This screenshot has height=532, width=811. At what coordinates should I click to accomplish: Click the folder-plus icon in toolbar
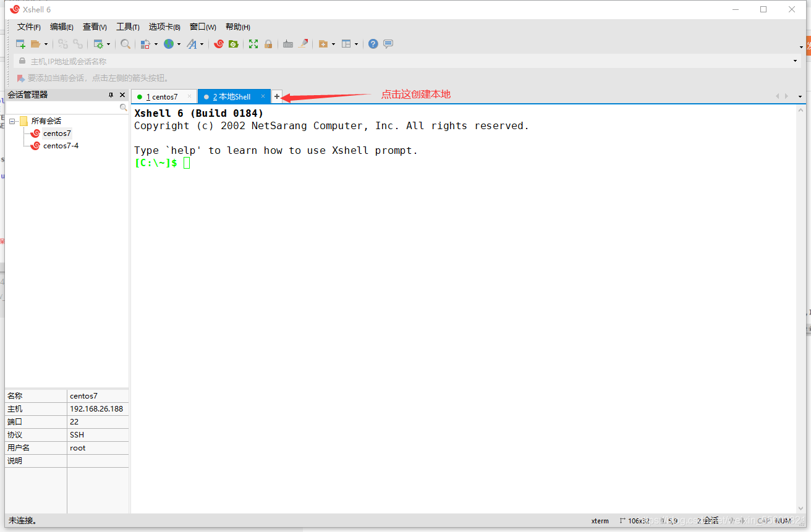click(x=323, y=44)
